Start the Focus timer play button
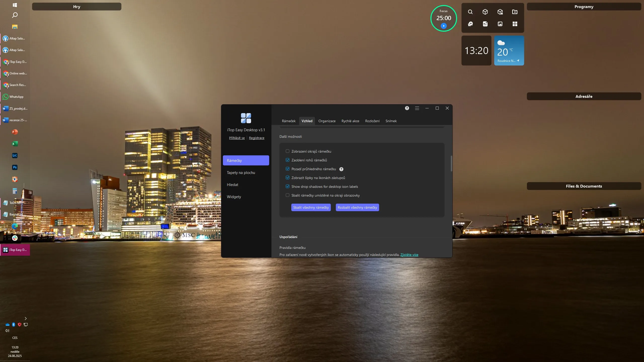The width and height of the screenshot is (644, 362). 444,26
